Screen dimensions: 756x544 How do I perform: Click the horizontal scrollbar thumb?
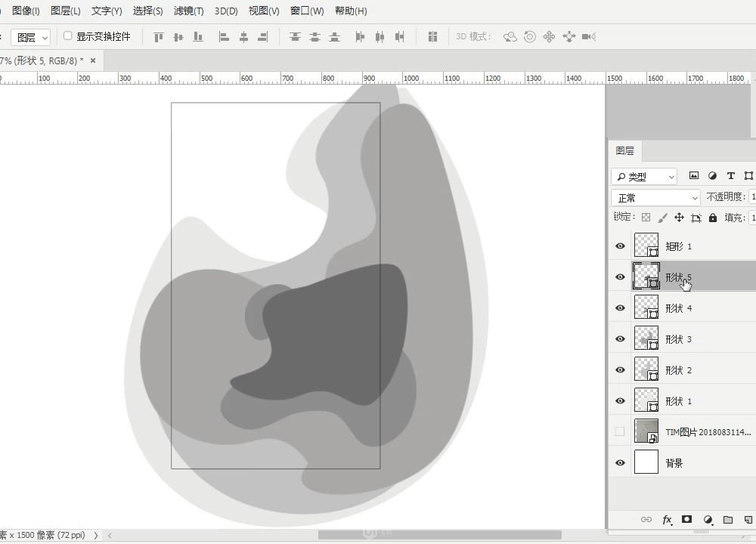pos(440,535)
